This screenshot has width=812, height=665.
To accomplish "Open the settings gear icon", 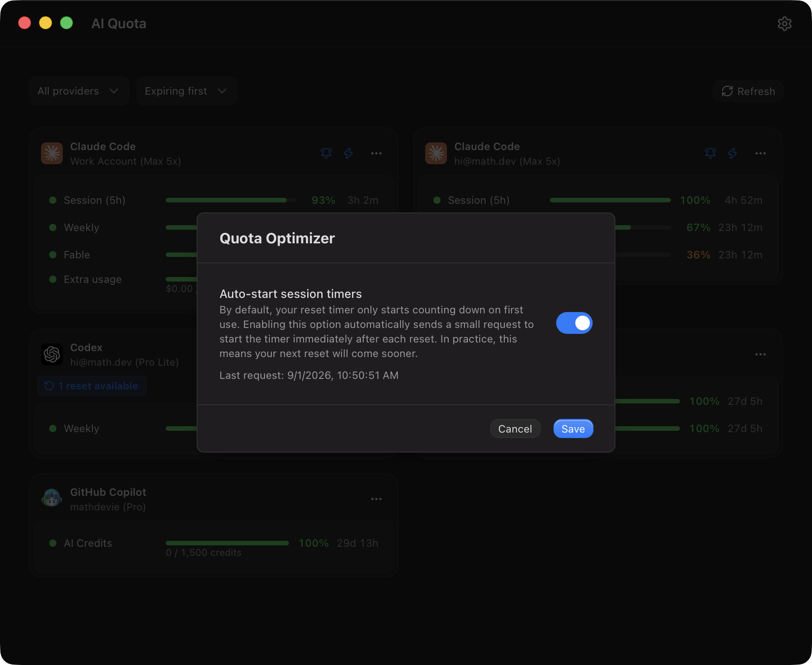I will click(784, 24).
